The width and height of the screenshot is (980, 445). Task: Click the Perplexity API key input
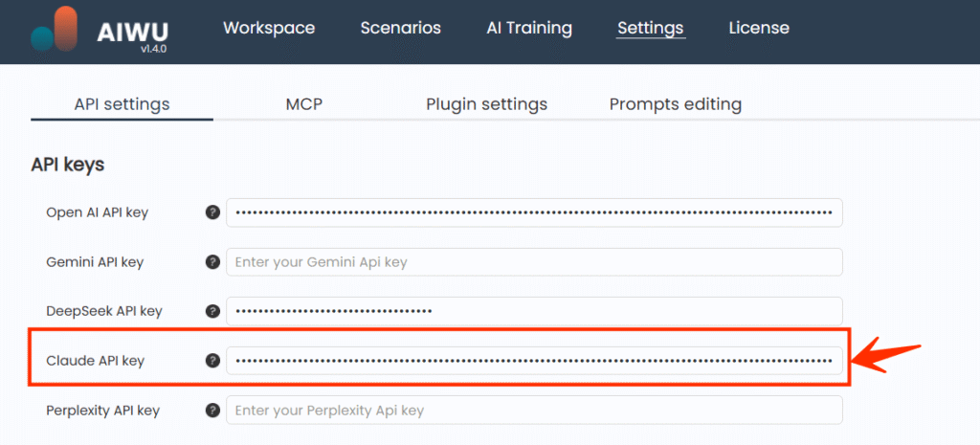pyautogui.click(x=534, y=411)
